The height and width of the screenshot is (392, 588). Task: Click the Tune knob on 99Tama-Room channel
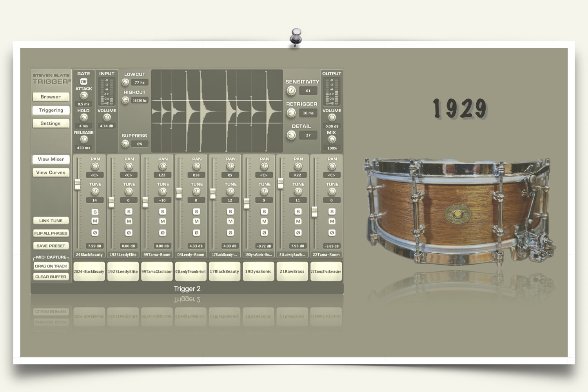click(x=163, y=192)
